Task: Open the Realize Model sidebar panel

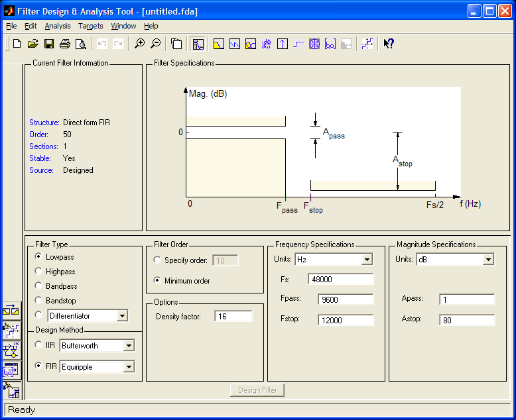Action: 11,350
